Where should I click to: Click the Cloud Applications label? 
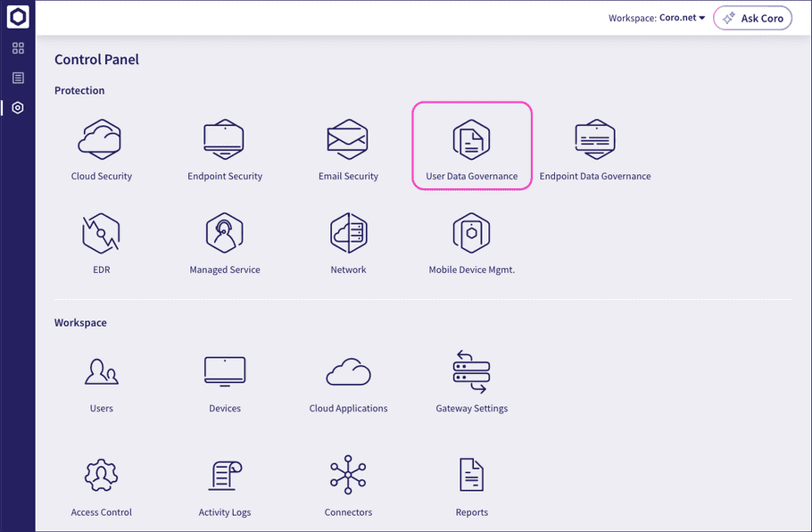349,408
